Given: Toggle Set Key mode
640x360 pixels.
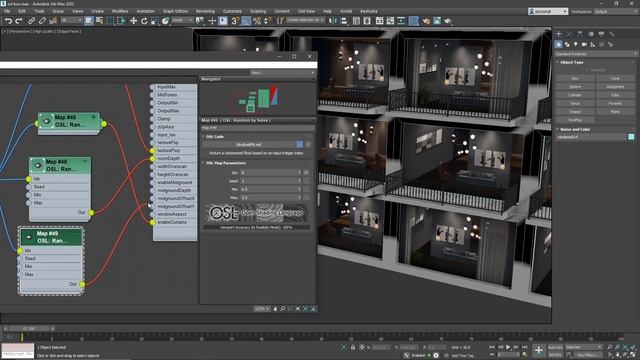Looking at the screenshot, I should click(555, 355).
